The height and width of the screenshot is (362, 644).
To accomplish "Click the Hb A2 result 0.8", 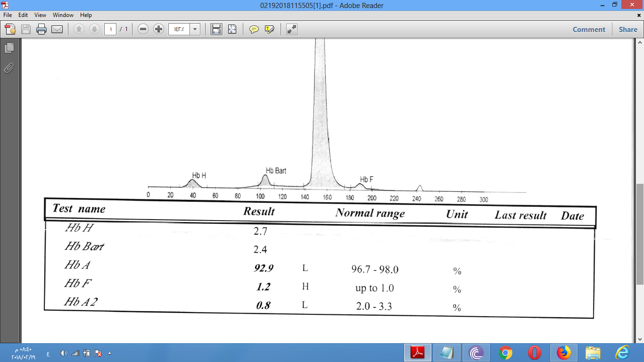I will click(263, 305).
